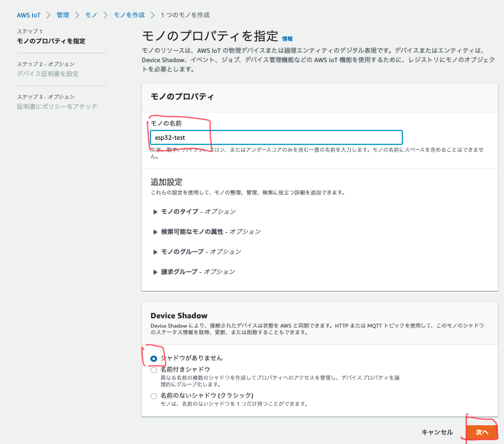This screenshot has height=444, width=504.
Task: Select the シャドウがありません radio option
Action: [x=154, y=358]
